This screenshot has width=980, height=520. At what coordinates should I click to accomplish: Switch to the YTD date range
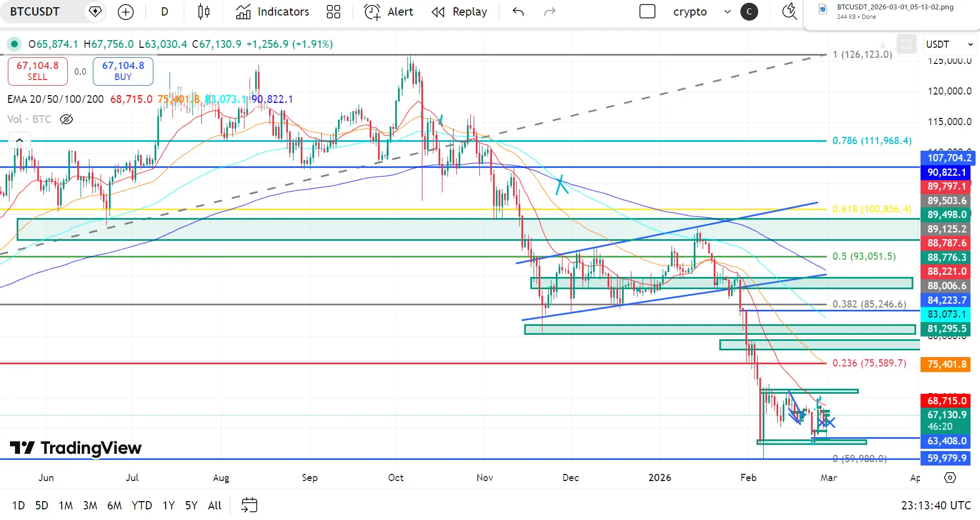coord(142,506)
